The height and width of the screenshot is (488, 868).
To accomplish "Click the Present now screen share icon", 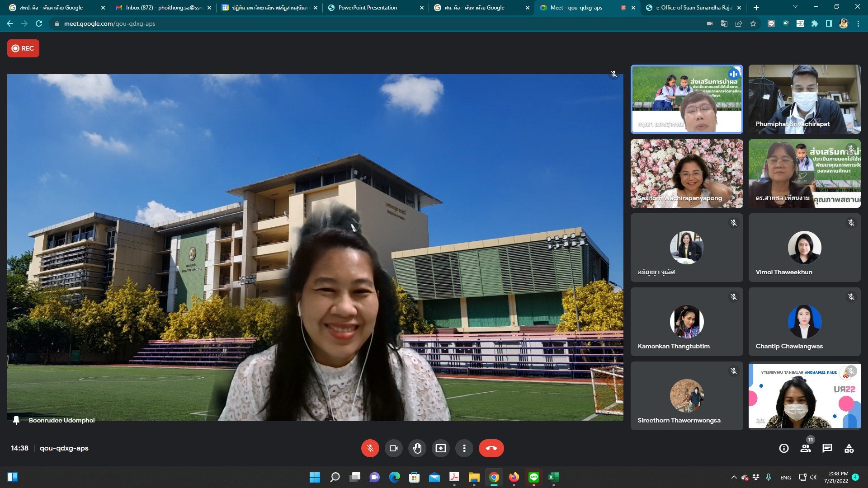I will click(440, 448).
